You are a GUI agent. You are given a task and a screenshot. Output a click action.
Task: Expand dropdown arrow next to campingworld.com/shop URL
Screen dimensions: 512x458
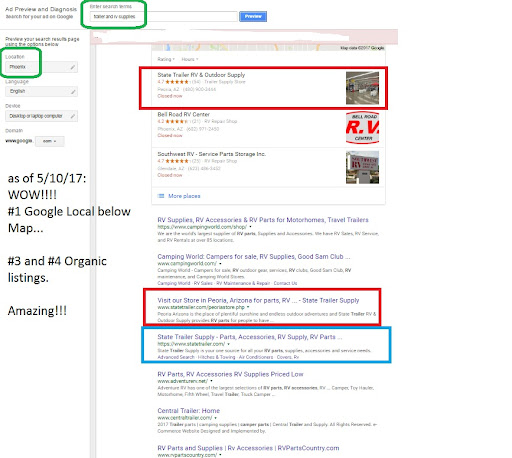pos(250,227)
